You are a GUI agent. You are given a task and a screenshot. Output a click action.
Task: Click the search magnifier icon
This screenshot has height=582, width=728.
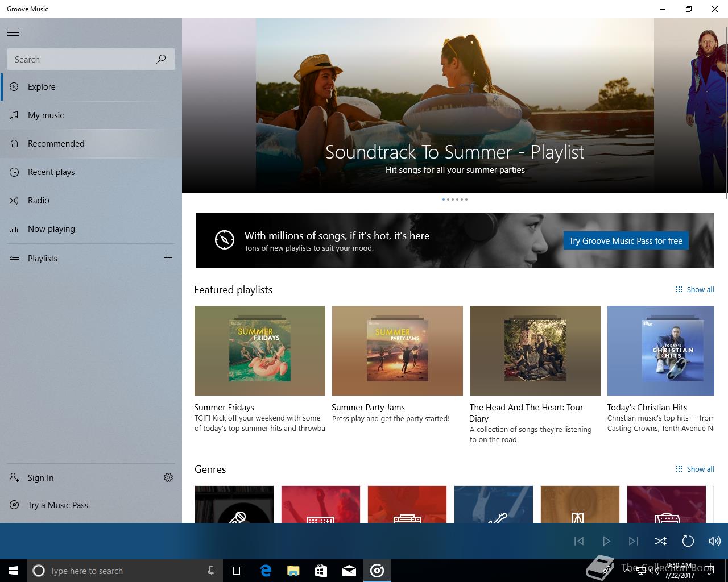click(161, 59)
